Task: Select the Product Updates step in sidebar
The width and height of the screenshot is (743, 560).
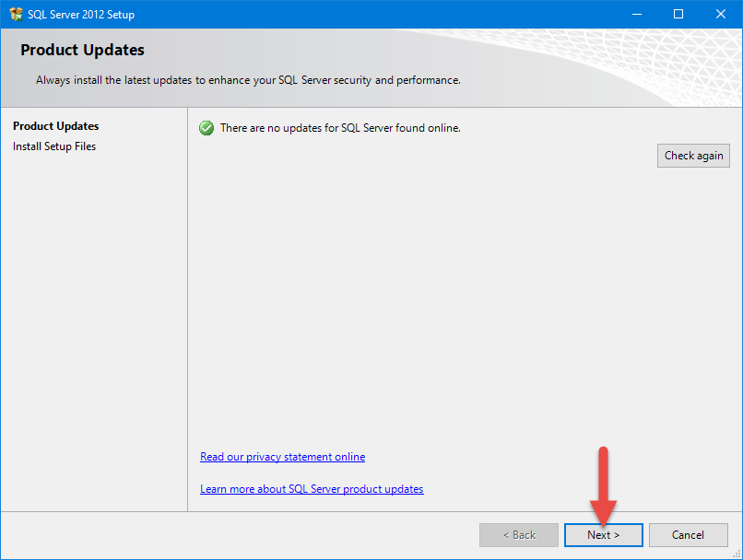Action: (55, 126)
